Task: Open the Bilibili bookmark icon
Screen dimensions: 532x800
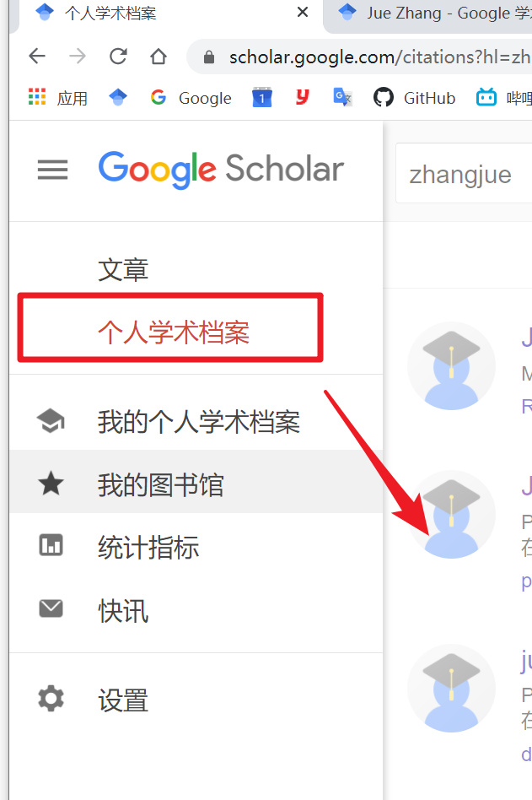Action: (486, 97)
